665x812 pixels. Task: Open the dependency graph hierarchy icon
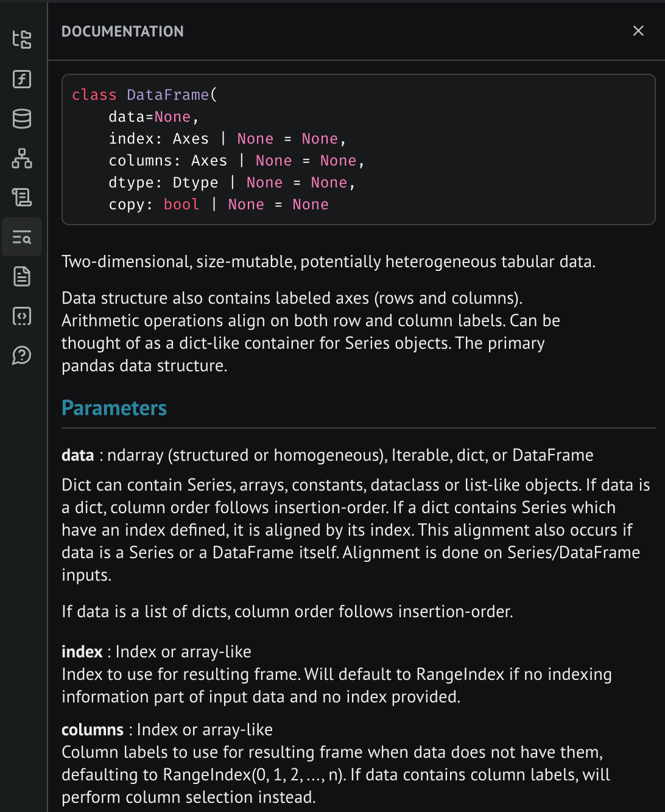(x=22, y=158)
